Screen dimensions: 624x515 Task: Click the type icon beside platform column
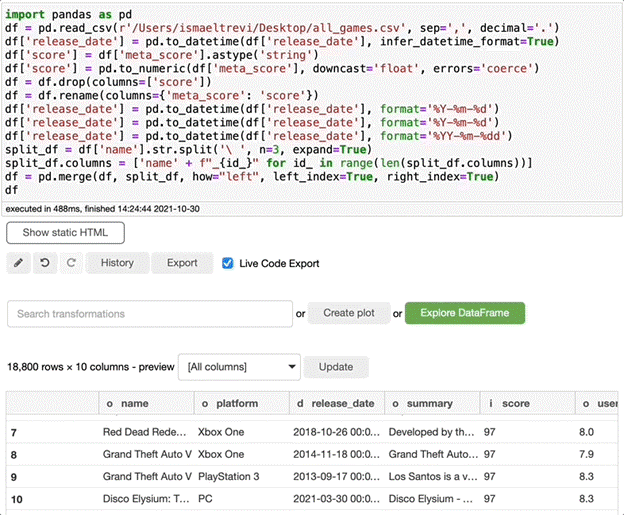[204, 404]
